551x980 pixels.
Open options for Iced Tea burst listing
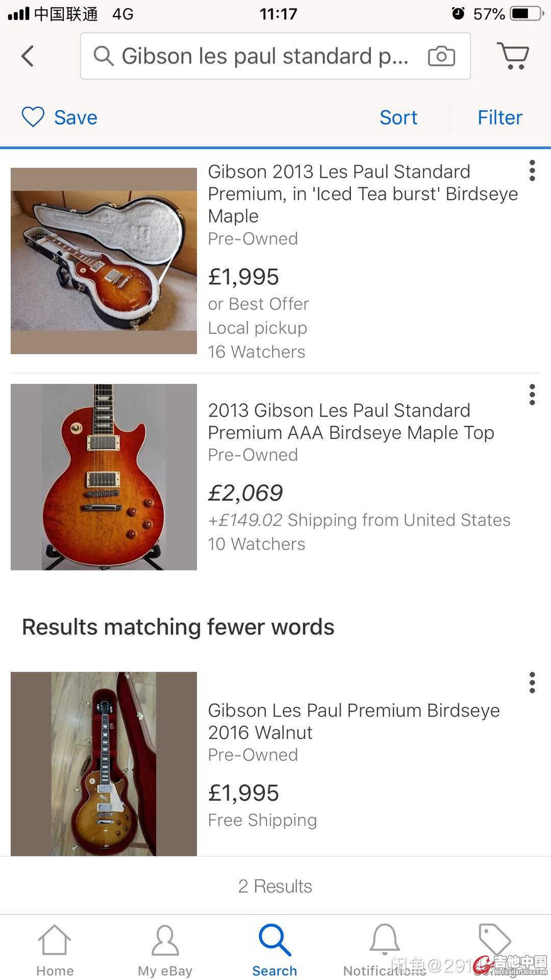532,170
